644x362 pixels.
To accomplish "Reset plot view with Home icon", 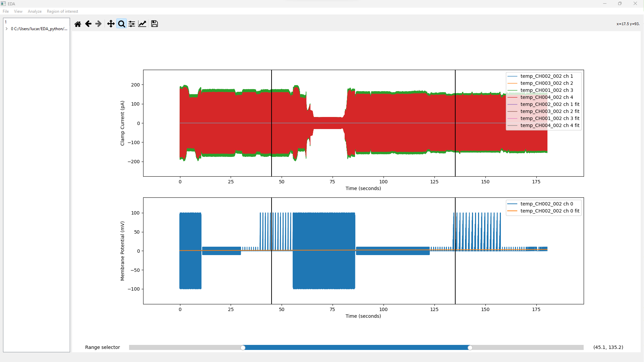I will coord(78,24).
